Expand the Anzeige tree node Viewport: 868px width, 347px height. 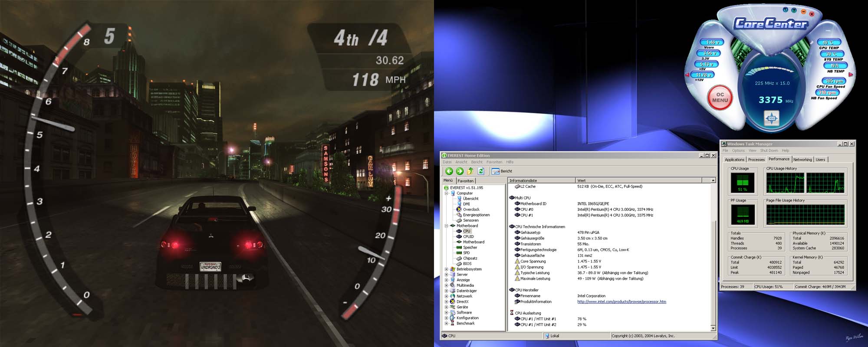pos(446,280)
